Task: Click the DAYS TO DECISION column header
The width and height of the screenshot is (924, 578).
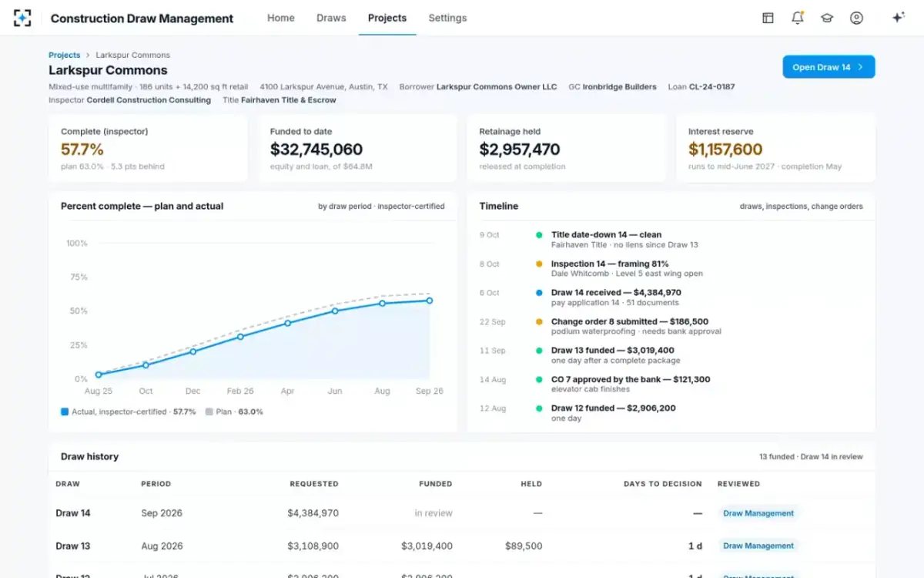Action: point(663,484)
